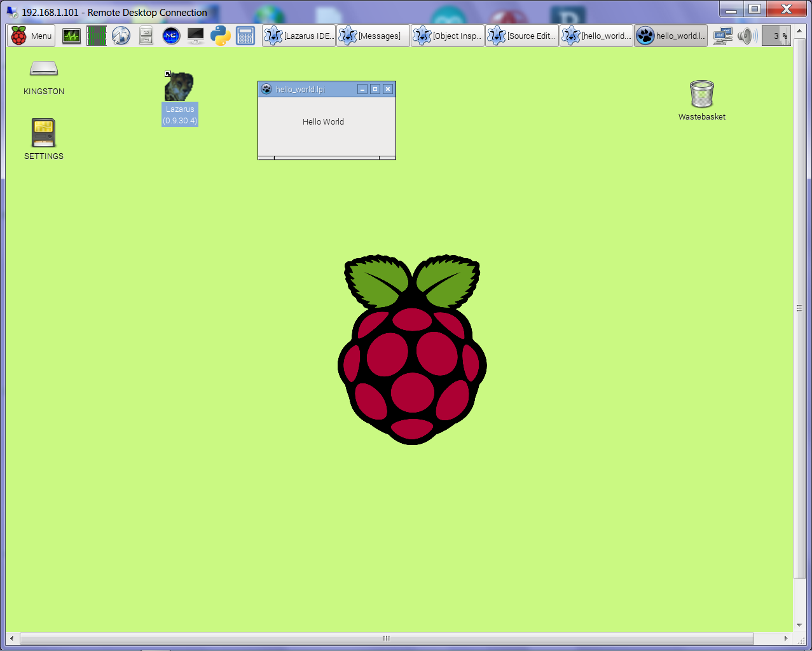Switch to the Messages taskbar window

click(x=373, y=36)
